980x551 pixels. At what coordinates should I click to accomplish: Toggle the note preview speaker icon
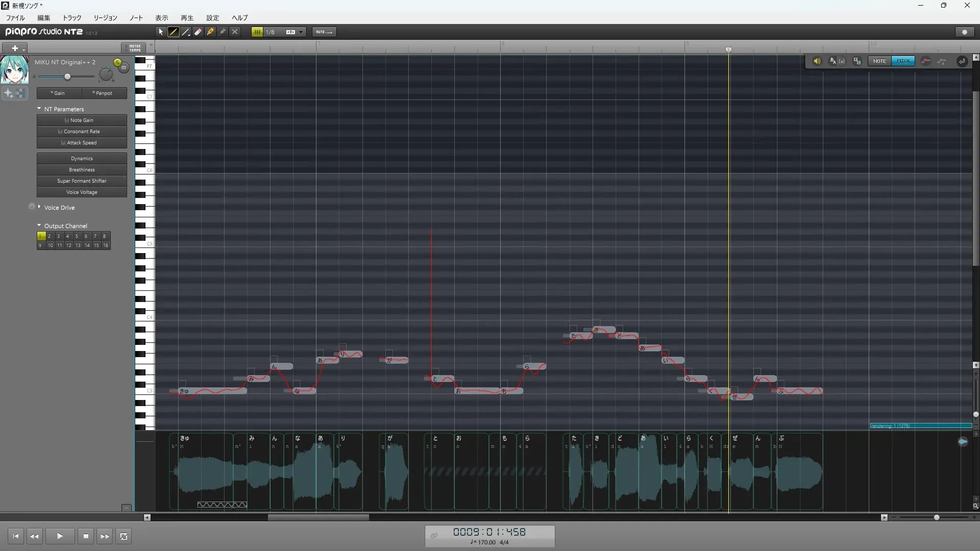817,61
